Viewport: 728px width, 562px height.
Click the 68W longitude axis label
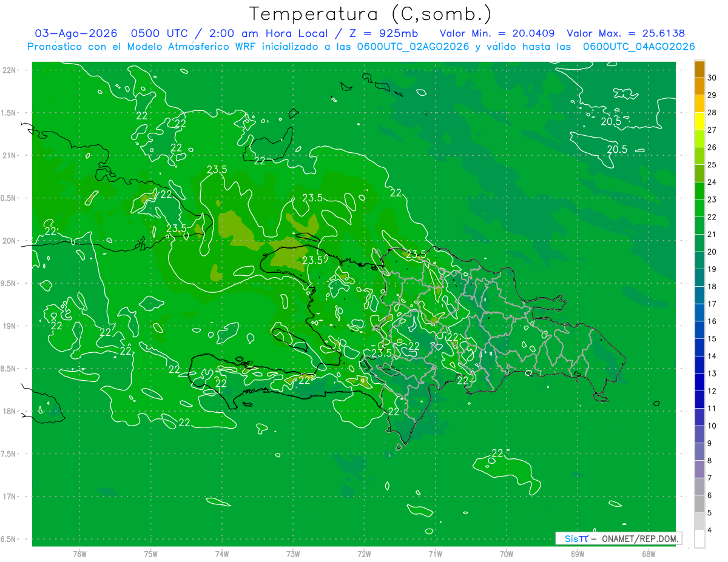click(649, 554)
